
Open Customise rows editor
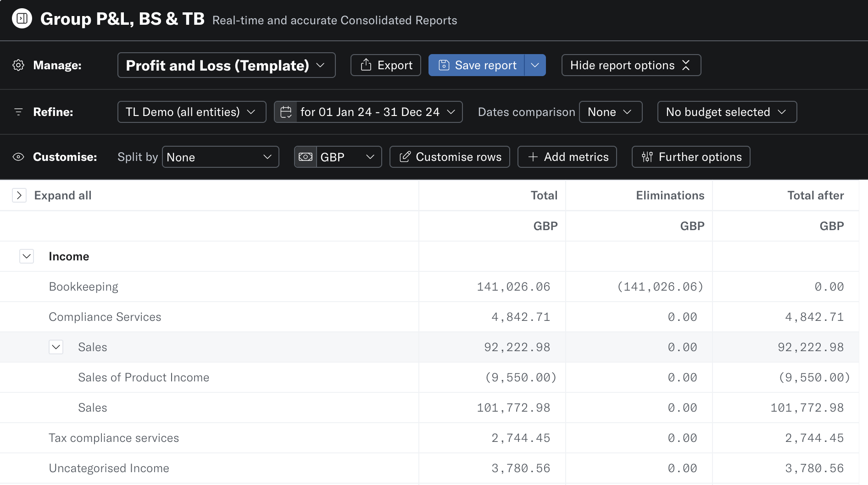tap(450, 157)
